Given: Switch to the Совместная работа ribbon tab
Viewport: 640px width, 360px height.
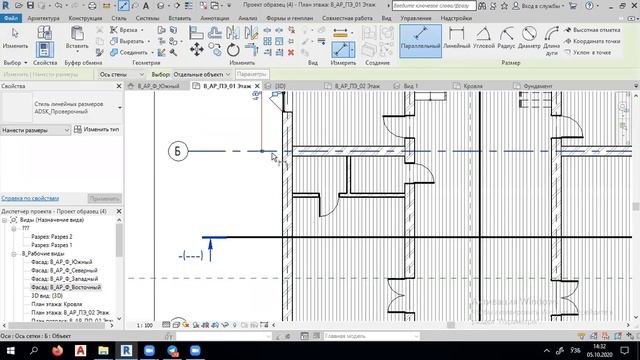Looking at the screenshot, I should pyautogui.click(x=347, y=18).
